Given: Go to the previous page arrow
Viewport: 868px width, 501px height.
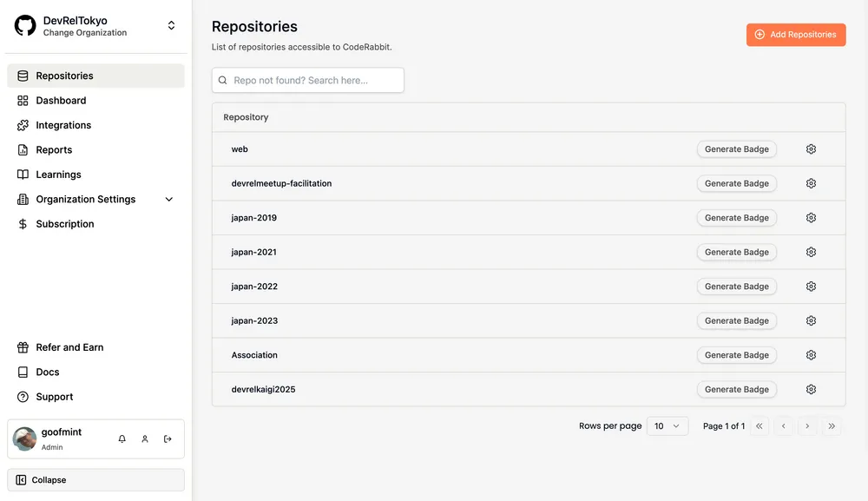Looking at the screenshot, I should 783,426.
